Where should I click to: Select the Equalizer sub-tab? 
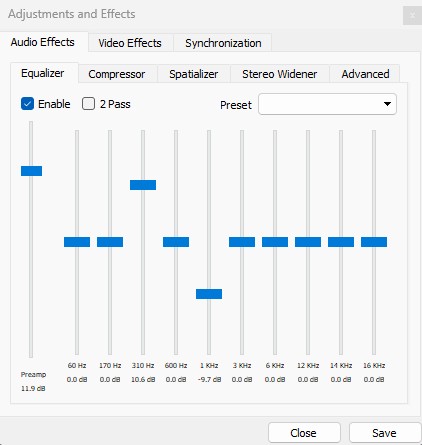(43, 73)
